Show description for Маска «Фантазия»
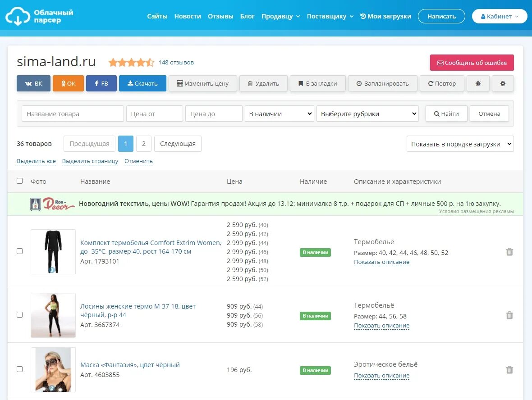Viewport: 532px width, 400px height. point(382,376)
